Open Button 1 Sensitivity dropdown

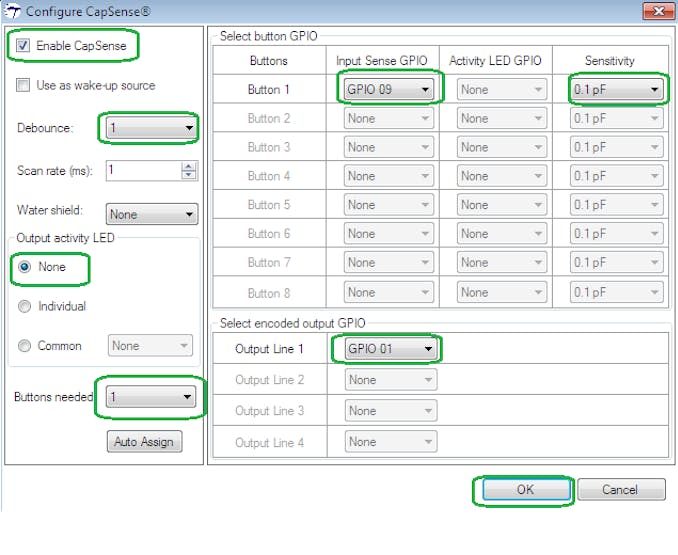(616, 89)
